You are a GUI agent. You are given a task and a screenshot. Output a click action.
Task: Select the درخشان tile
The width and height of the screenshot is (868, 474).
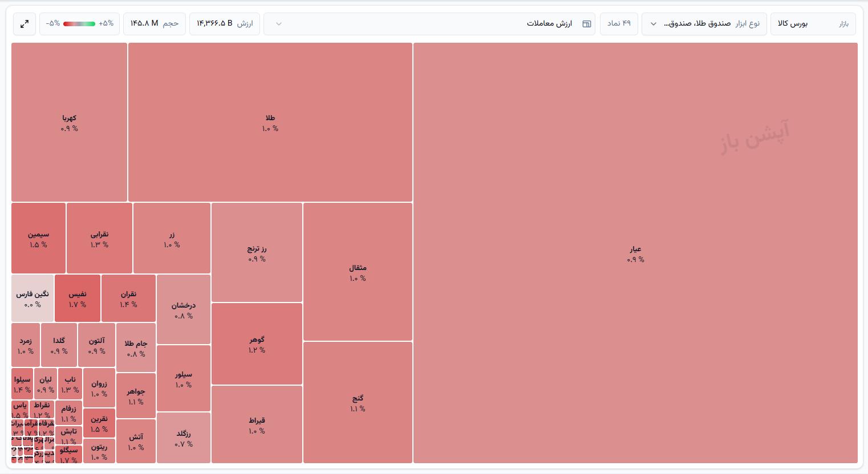pyautogui.click(x=184, y=309)
